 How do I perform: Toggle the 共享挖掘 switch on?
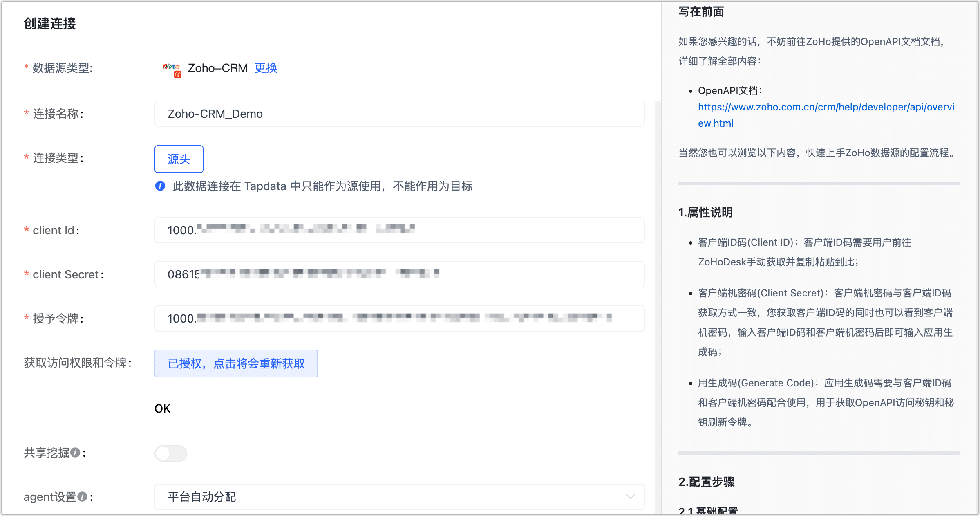point(171,453)
